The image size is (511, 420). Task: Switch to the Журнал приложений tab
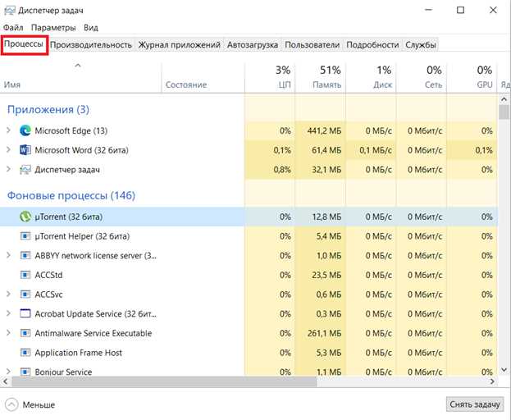click(180, 45)
